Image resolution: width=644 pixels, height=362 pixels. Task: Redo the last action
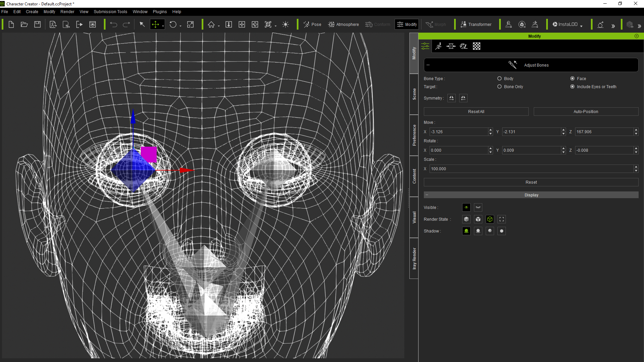(126, 24)
